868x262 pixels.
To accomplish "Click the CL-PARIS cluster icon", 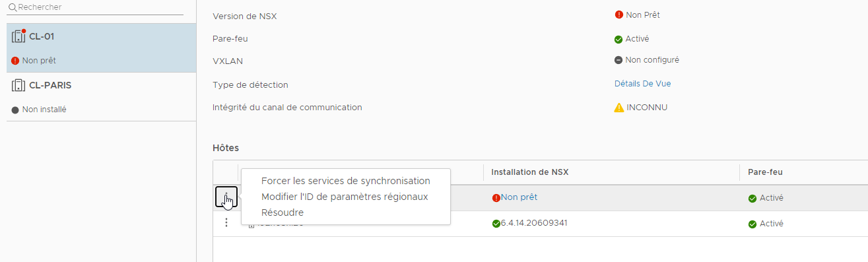I will (x=18, y=85).
